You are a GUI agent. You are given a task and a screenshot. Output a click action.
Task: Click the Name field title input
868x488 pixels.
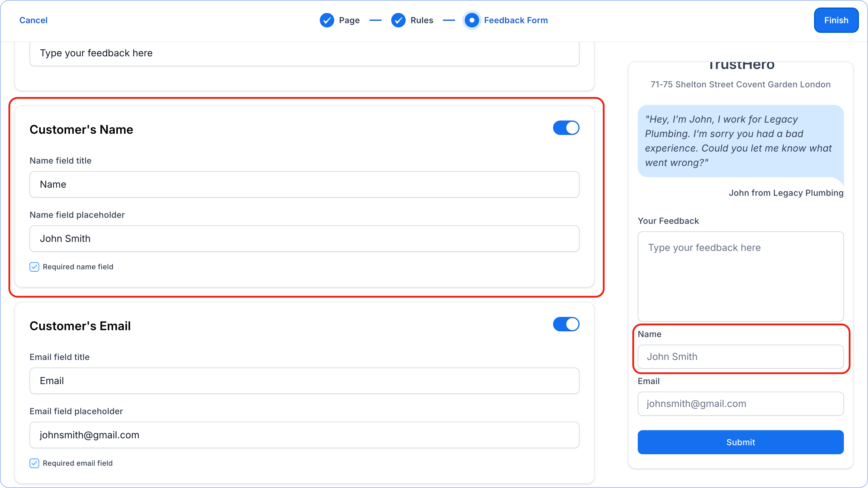click(304, 185)
